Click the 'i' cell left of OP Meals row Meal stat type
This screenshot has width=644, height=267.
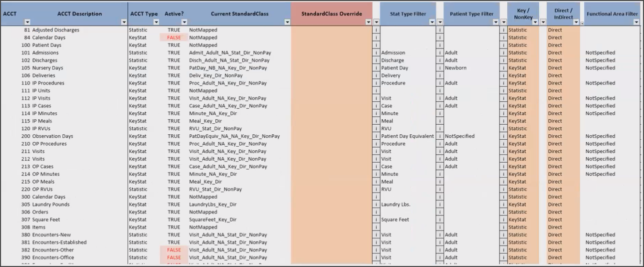(x=376, y=182)
